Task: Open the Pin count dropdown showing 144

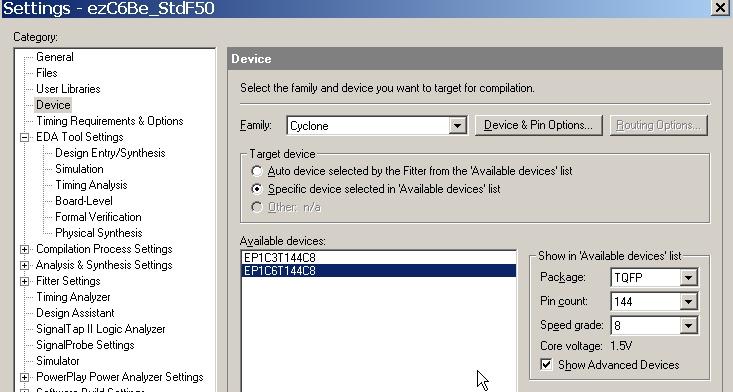Action: pos(654,301)
